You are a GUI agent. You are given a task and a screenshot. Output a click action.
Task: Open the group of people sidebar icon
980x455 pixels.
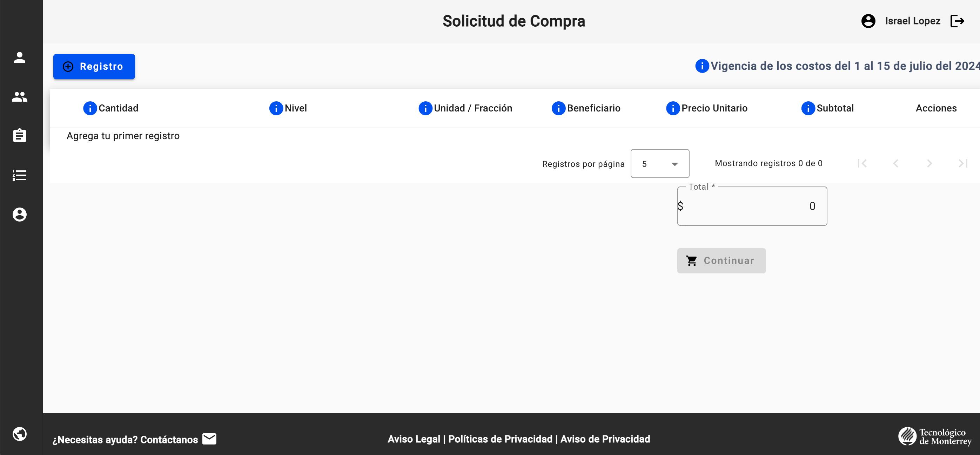[x=19, y=97]
